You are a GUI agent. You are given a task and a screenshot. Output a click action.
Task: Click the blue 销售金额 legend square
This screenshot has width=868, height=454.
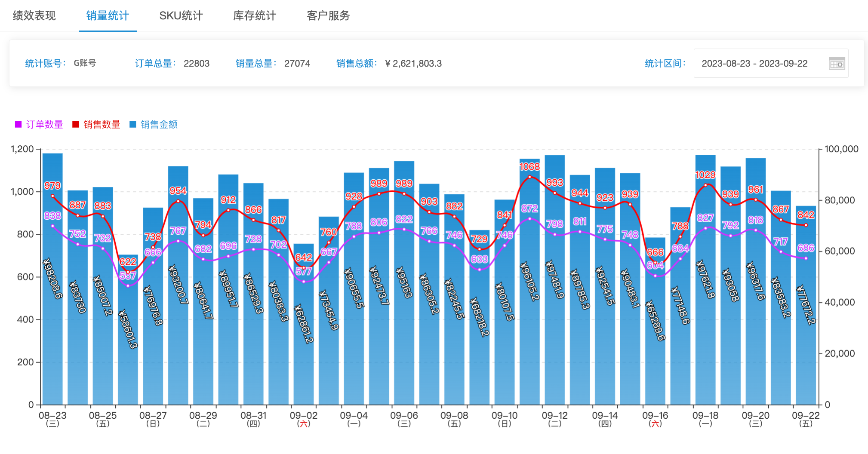[133, 125]
